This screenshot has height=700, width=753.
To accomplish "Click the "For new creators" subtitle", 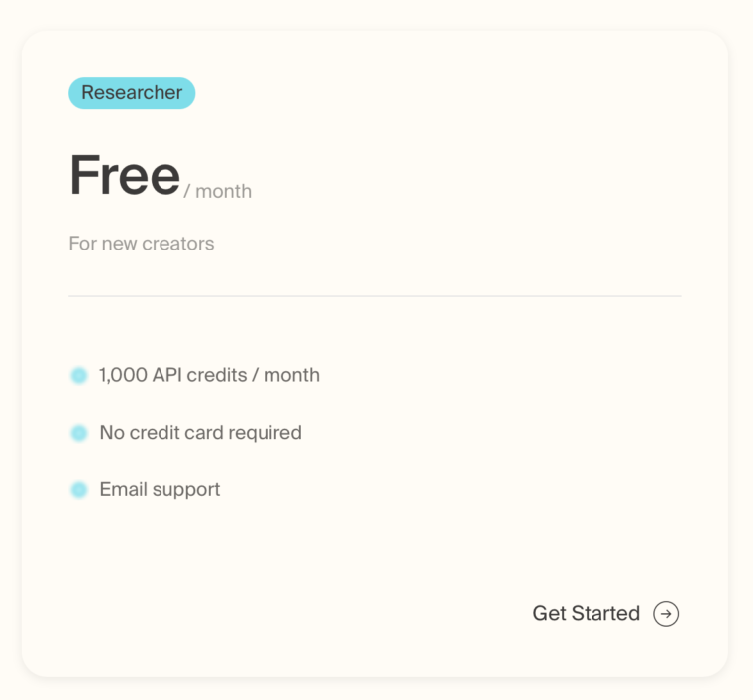I will point(142,244).
